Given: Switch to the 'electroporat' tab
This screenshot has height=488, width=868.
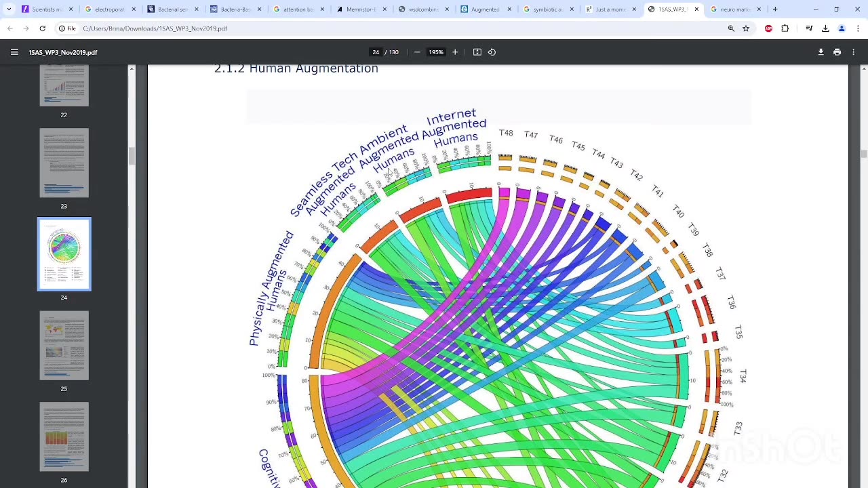Looking at the screenshot, I should click(x=109, y=9).
